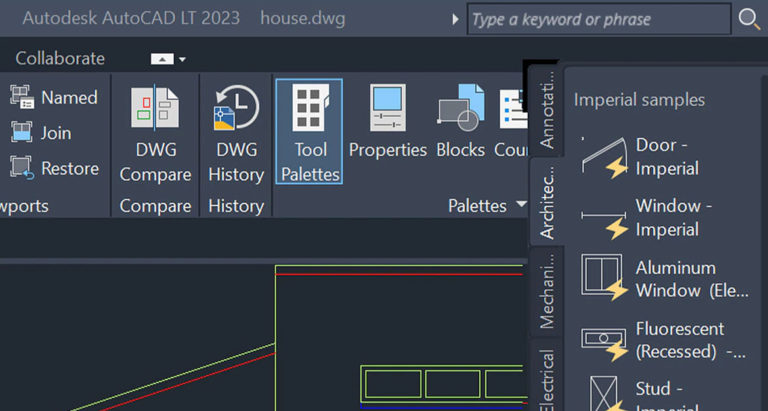Click the search magnifier icon
Image resolution: width=768 pixels, height=411 pixels.
pyautogui.click(x=749, y=20)
